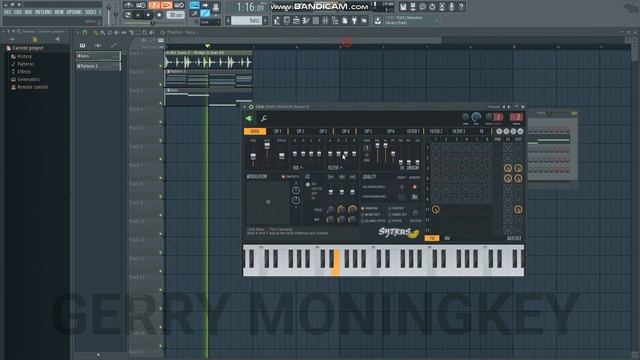Adjust the master volume slider near the menu
This screenshot has width=640, height=360.
109,13
